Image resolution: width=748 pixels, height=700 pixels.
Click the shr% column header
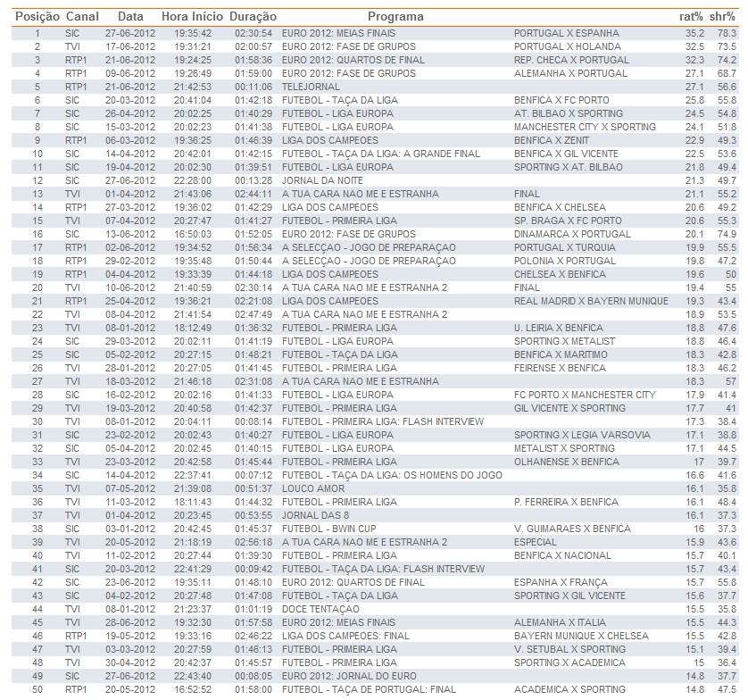pyautogui.click(x=724, y=16)
